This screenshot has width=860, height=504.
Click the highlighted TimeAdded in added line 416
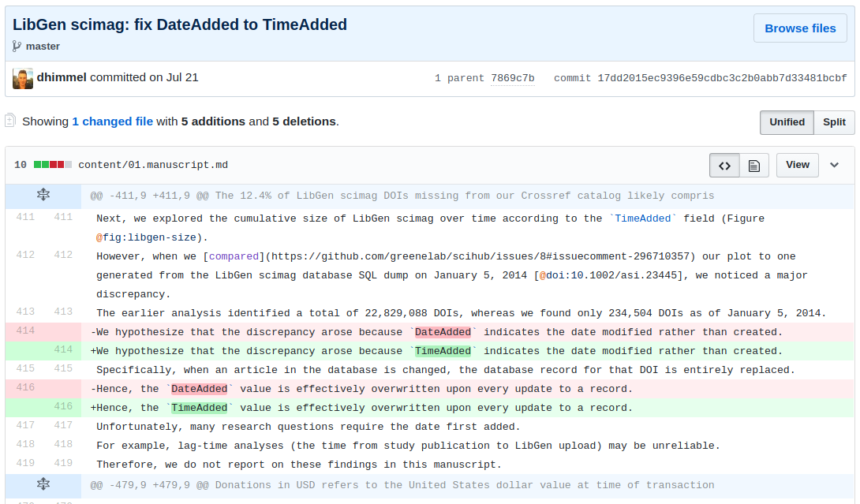(x=200, y=408)
